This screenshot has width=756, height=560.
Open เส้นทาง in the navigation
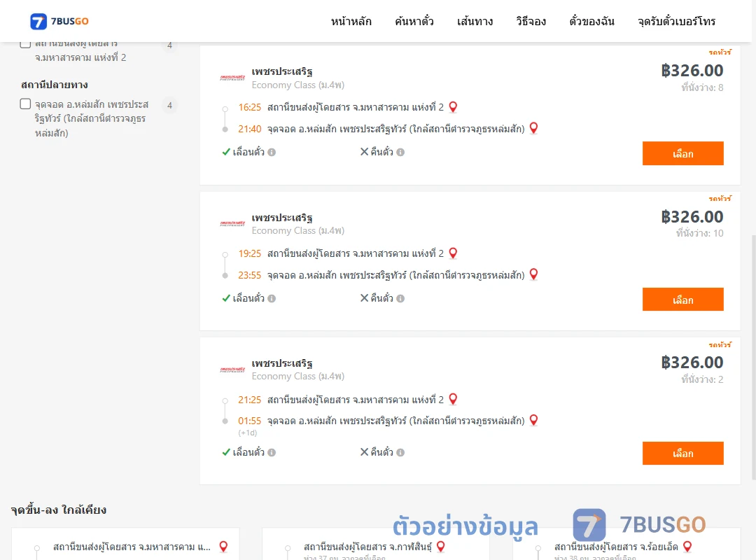click(475, 21)
